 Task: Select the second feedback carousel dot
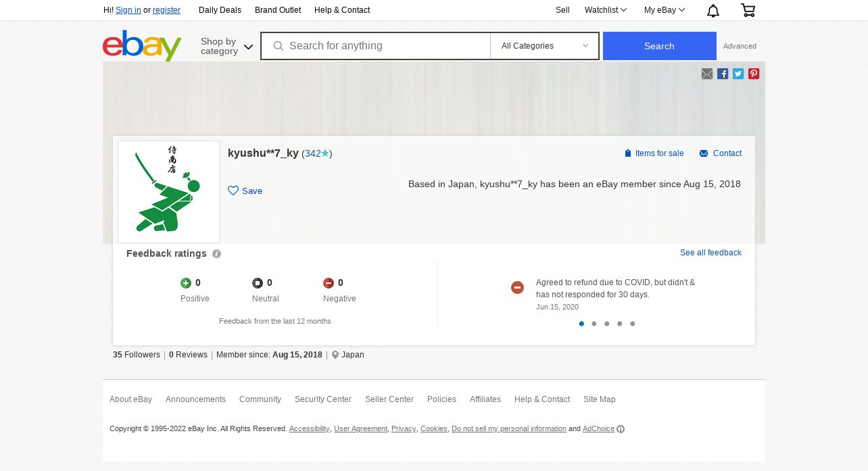594,324
